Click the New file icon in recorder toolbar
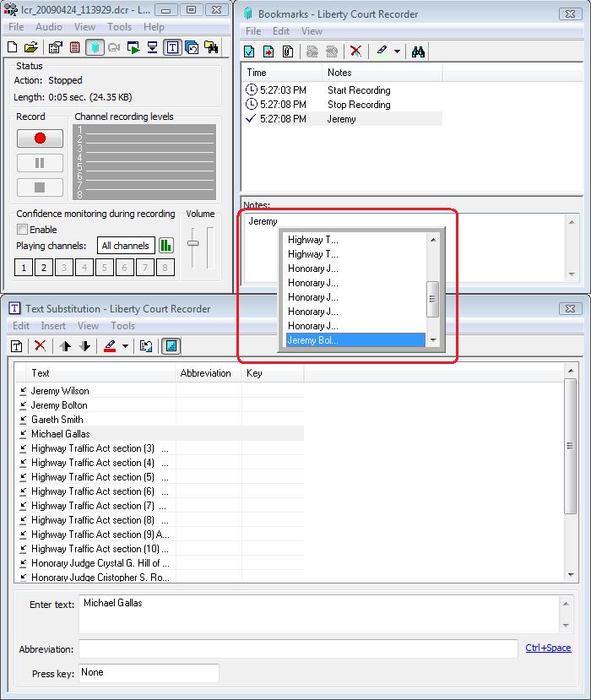This screenshot has height=700, width=591. click(13, 47)
